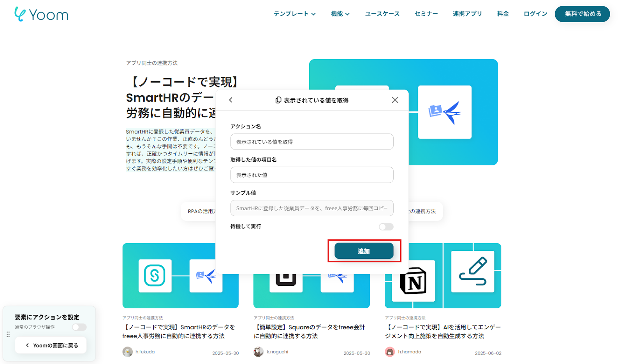This screenshot has height=364, width=623.
Task: Click the サンプル値 input field
Action: click(x=312, y=208)
